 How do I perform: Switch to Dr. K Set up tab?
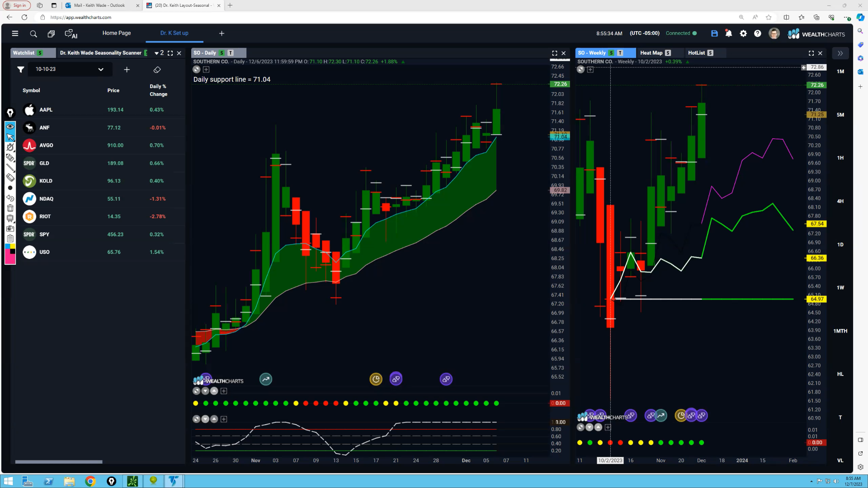click(x=175, y=33)
